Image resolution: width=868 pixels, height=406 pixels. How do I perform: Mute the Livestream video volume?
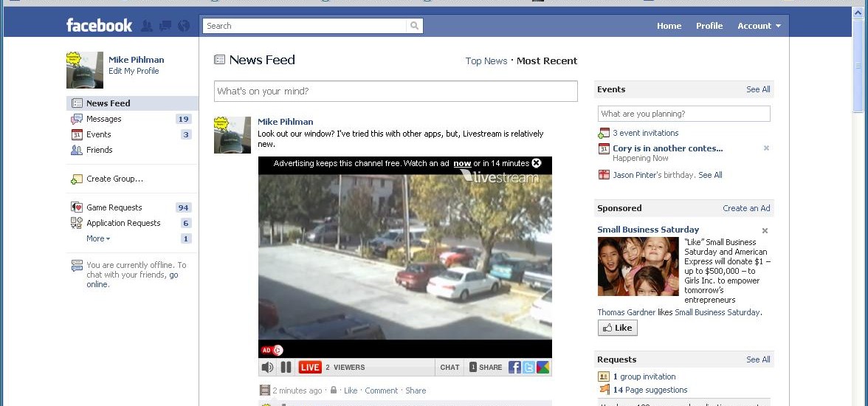(267, 368)
